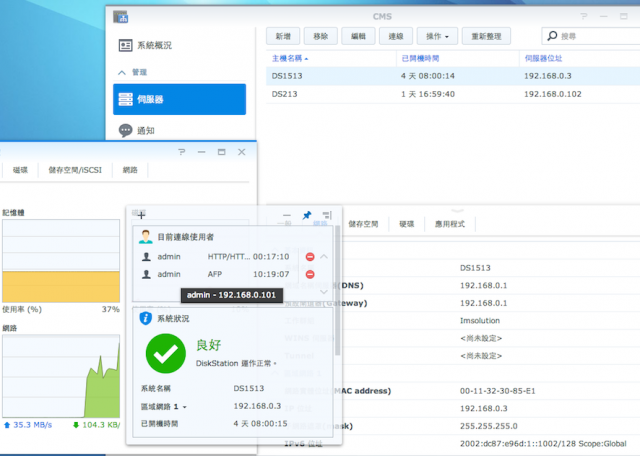
Task: Switch to 網路 tab in resource monitor
Action: 130,170
